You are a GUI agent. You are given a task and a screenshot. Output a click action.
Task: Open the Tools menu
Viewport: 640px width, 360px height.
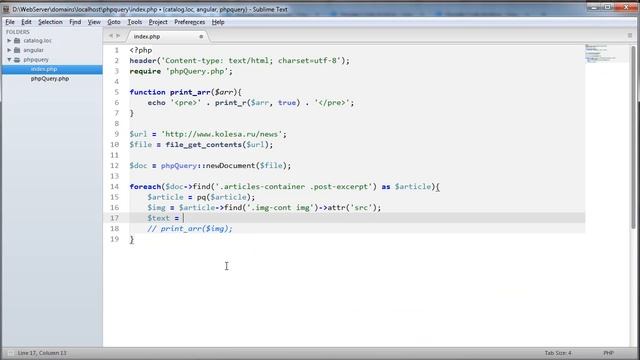point(135,22)
